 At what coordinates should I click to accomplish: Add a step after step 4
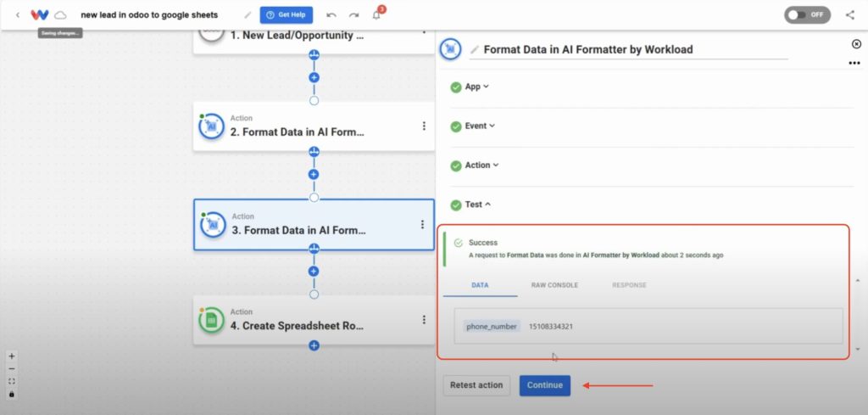tap(314, 345)
